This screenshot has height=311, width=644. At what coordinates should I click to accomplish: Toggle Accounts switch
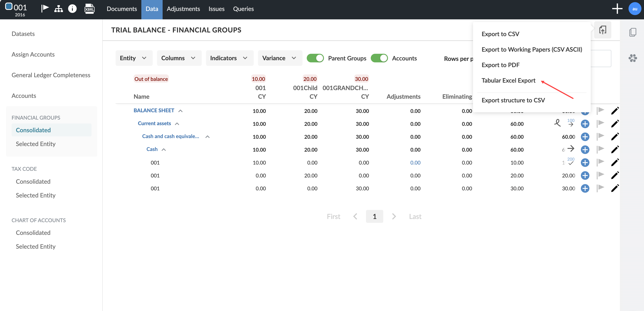click(x=379, y=58)
